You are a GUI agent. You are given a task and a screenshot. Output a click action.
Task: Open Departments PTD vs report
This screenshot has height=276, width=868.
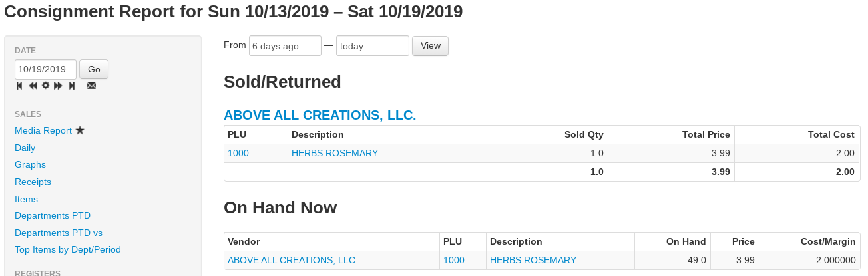(x=59, y=233)
